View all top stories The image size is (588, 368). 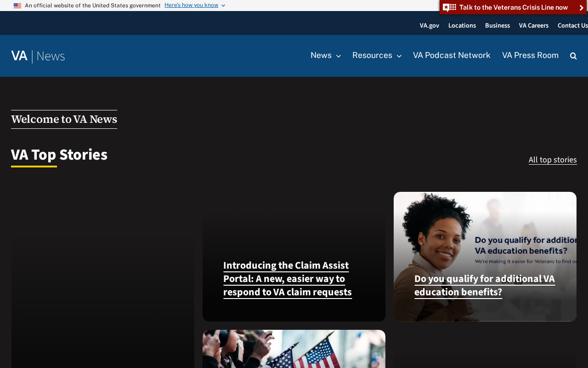pos(553,160)
